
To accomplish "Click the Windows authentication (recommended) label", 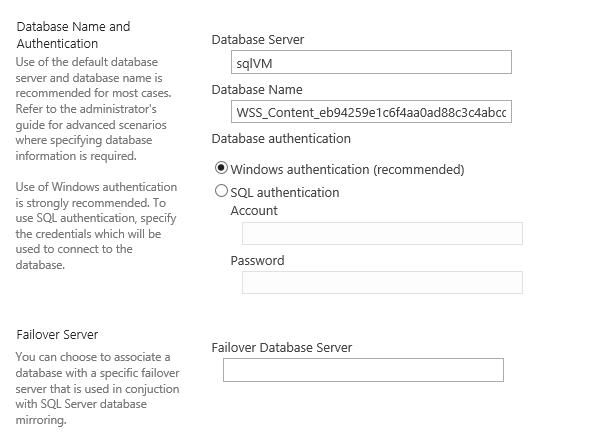I will tap(347, 169).
